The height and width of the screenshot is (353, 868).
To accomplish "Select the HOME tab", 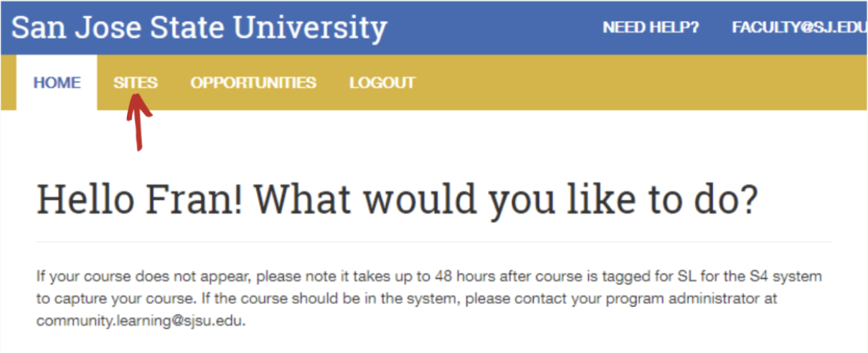I will click(57, 83).
